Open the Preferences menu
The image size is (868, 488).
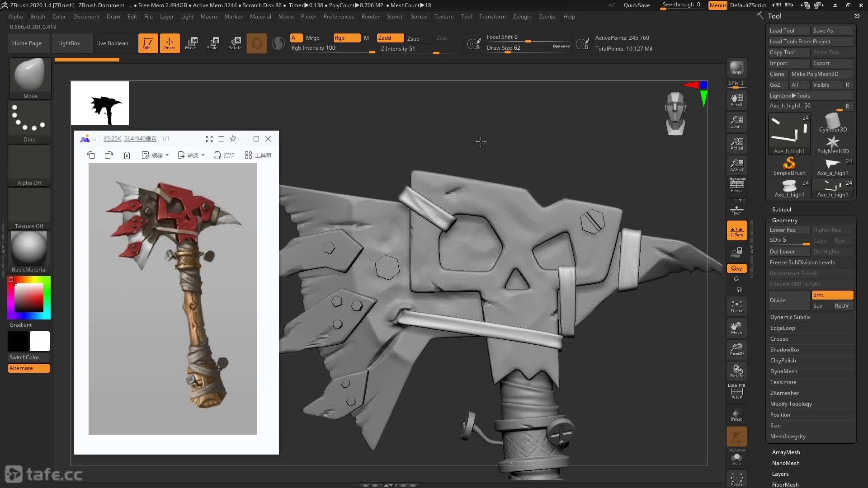click(x=339, y=17)
